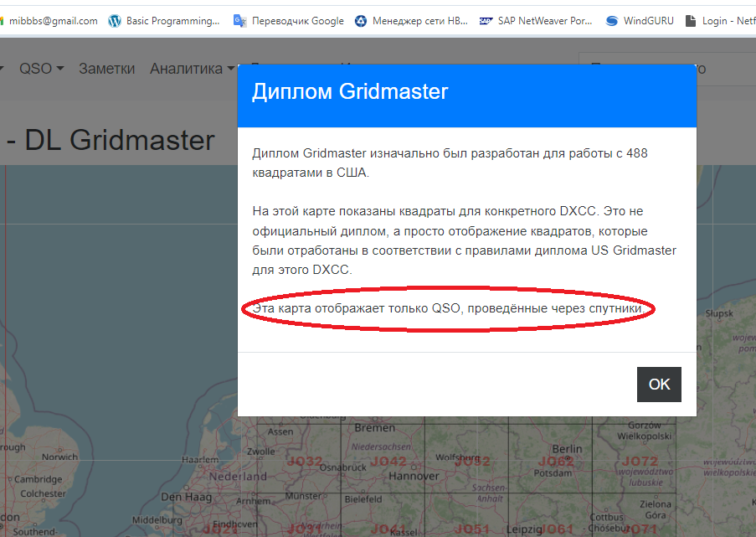Select the JO42 grid square near Bremen
The image size is (756, 537).
(388, 462)
